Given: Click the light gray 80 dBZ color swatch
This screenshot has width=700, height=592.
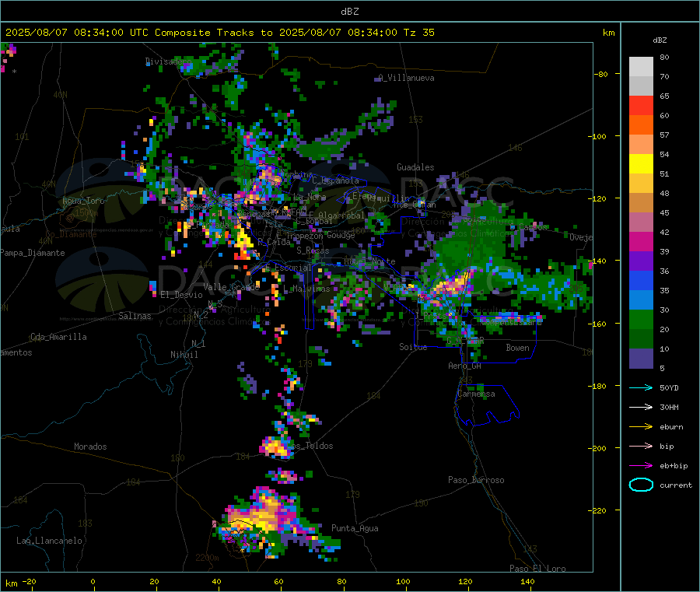Looking at the screenshot, I should [641, 67].
